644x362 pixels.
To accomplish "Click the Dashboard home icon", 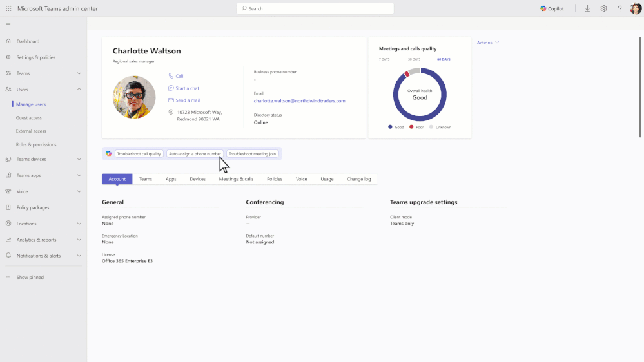I will [8, 41].
